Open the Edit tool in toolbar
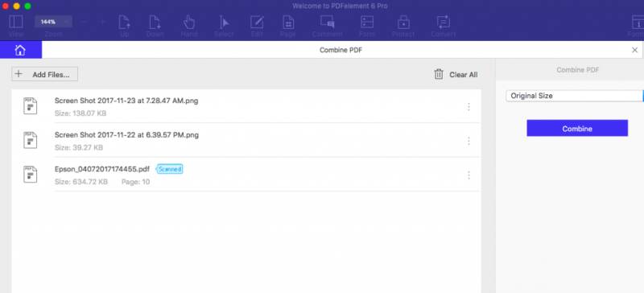The width and height of the screenshot is (644, 293). tap(257, 22)
